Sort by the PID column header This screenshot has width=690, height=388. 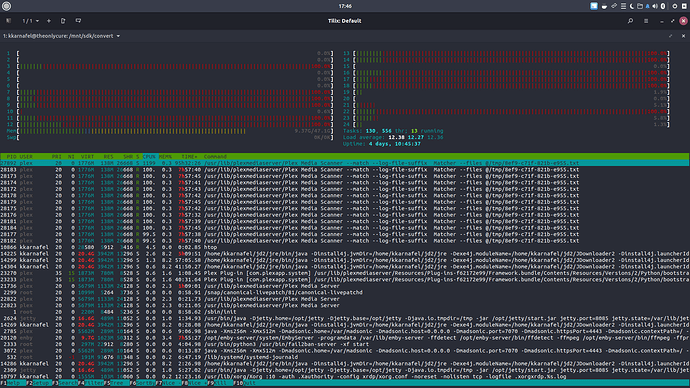pyautogui.click(x=11, y=157)
